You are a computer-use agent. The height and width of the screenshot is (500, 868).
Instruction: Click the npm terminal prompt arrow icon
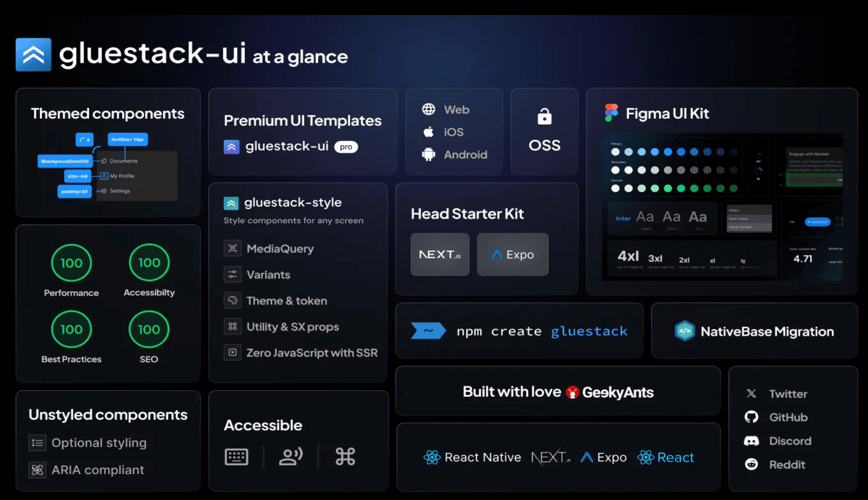(x=428, y=331)
